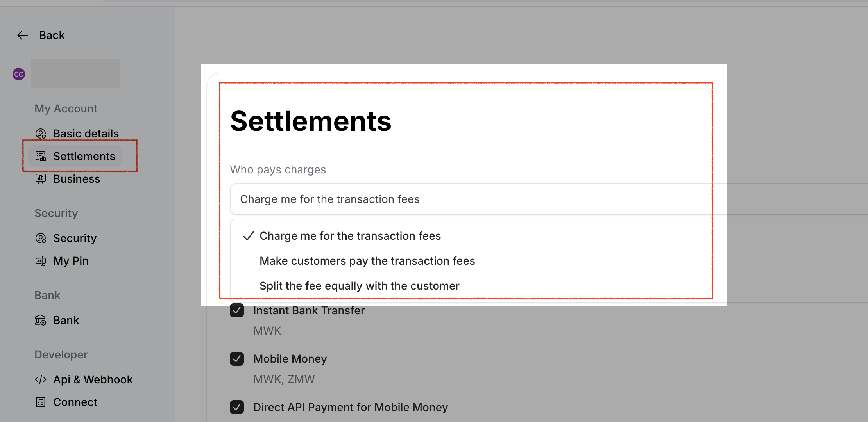Toggle the Mobile Money checkbox
The height and width of the screenshot is (422, 868).
[x=237, y=359]
